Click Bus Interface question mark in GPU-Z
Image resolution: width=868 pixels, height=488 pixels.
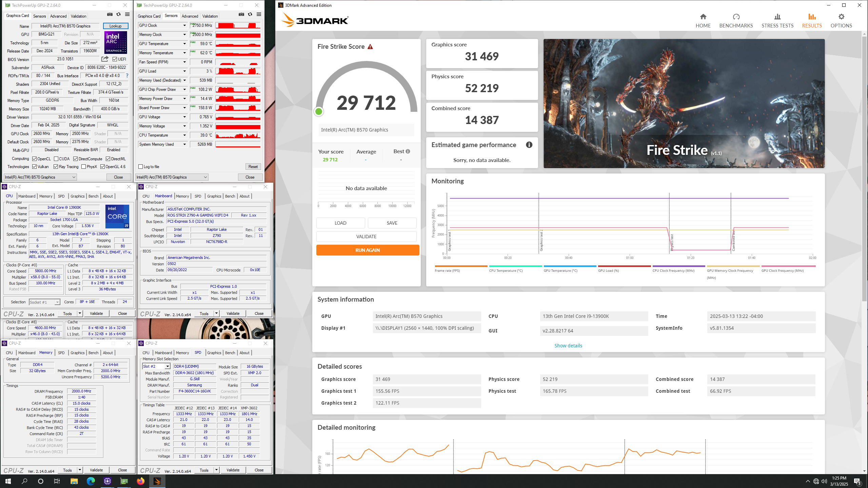[127, 76]
